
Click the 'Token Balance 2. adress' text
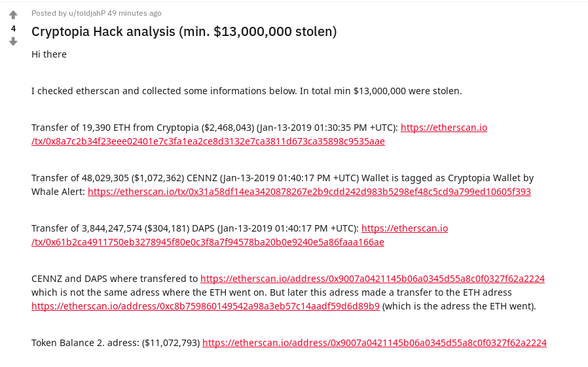[86, 343]
